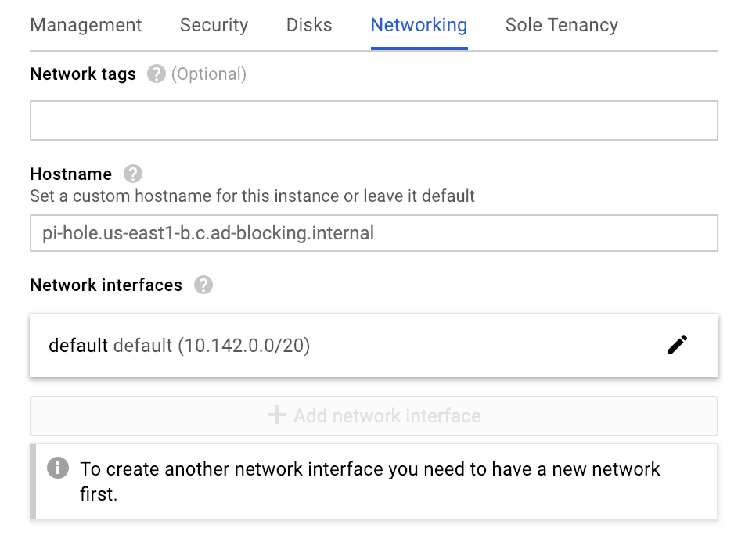This screenshot has height=560, width=745.
Task: Click the Hostname field label
Action: click(71, 174)
